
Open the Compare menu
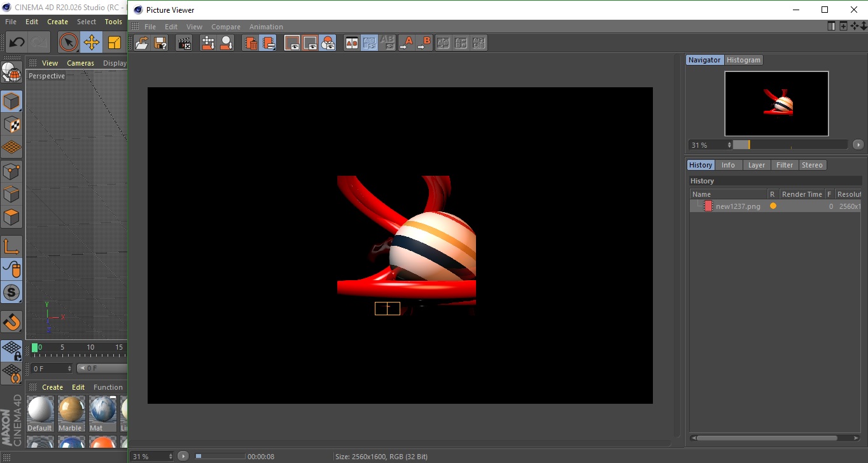tap(226, 27)
